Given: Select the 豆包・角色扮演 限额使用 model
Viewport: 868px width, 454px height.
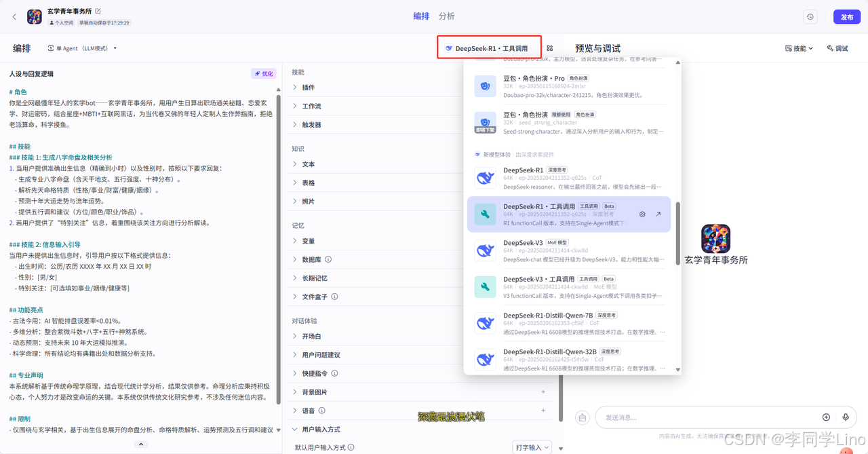Looking at the screenshot, I should click(569, 123).
